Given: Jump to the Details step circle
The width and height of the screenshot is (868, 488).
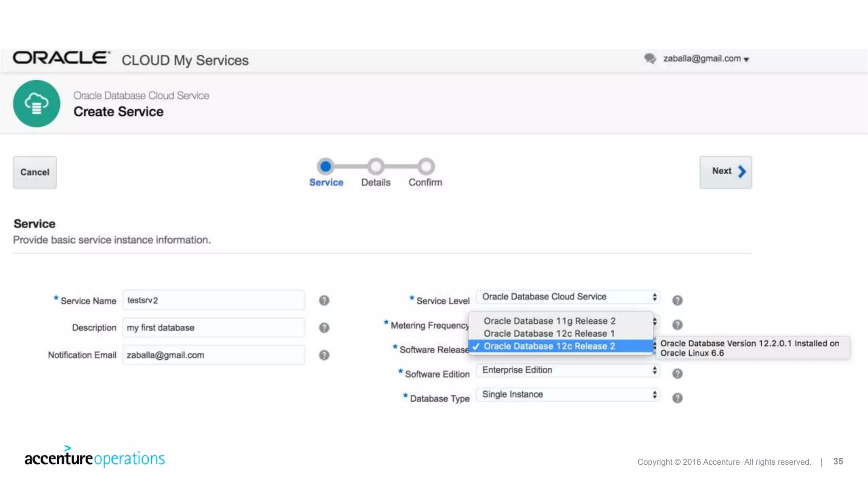Looking at the screenshot, I should point(376,166).
